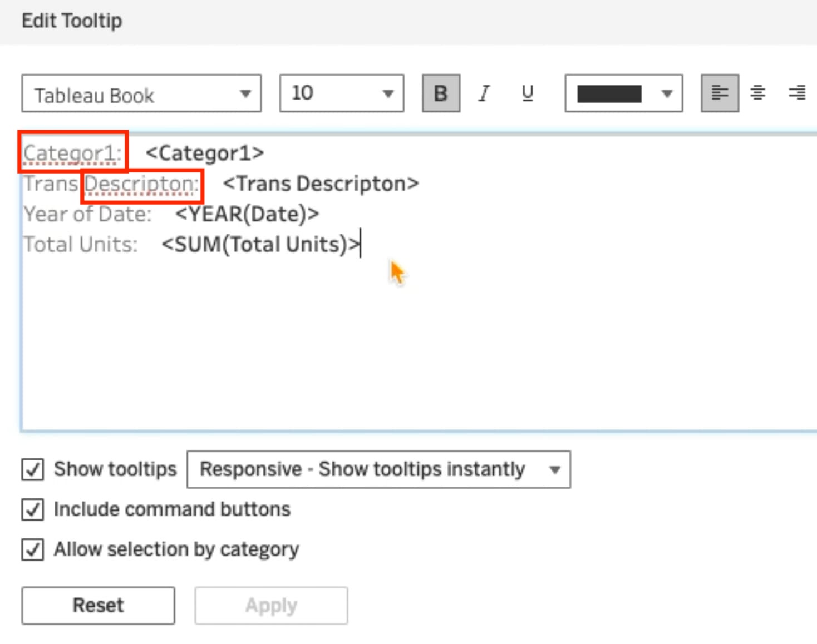Image resolution: width=817 pixels, height=644 pixels.
Task: Open the text color dropdown arrow
Action: (667, 94)
